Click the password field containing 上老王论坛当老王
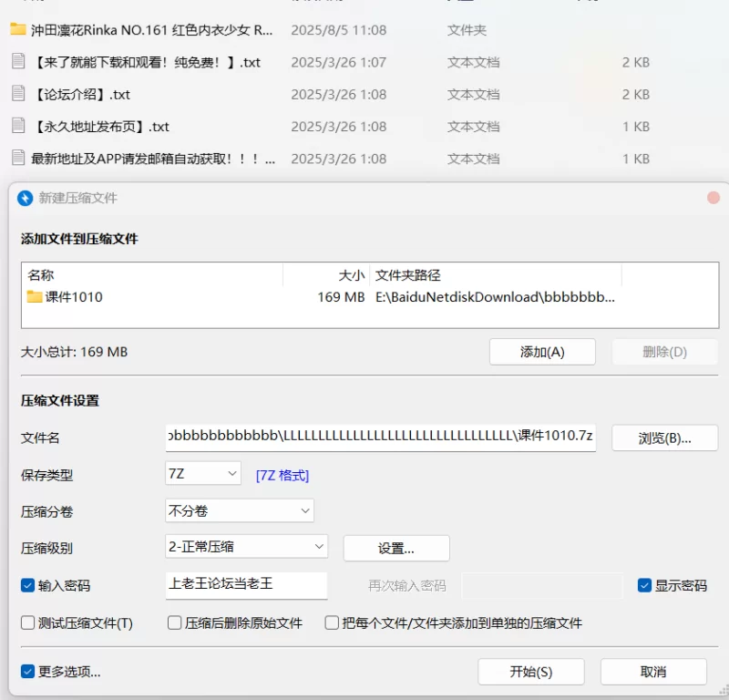The image size is (729, 700). 246,585
